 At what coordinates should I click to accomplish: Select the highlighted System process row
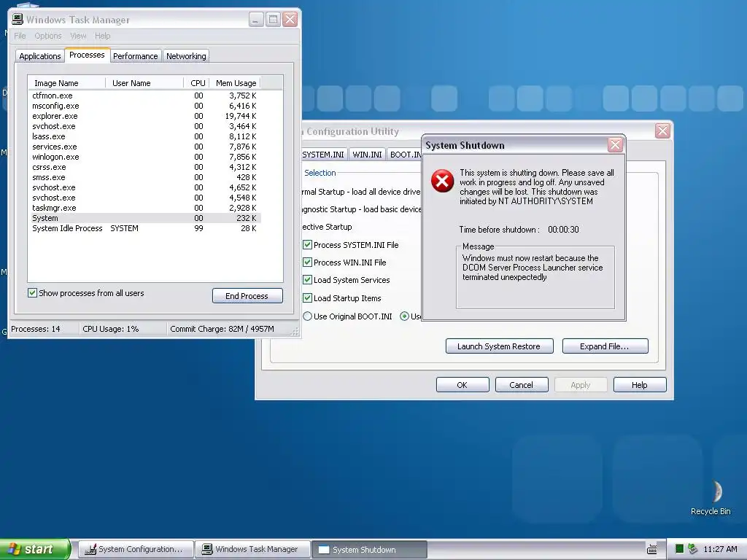pyautogui.click(x=144, y=218)
